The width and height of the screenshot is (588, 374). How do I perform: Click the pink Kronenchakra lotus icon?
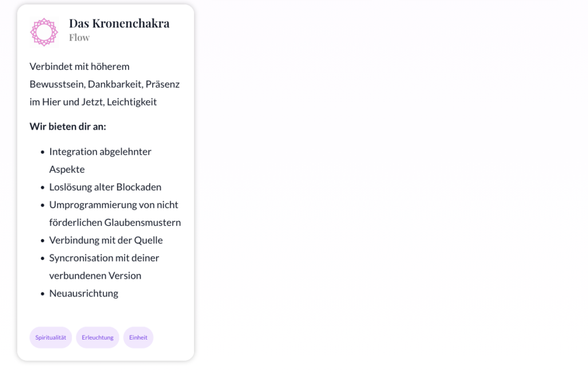[x=44, y=32]
